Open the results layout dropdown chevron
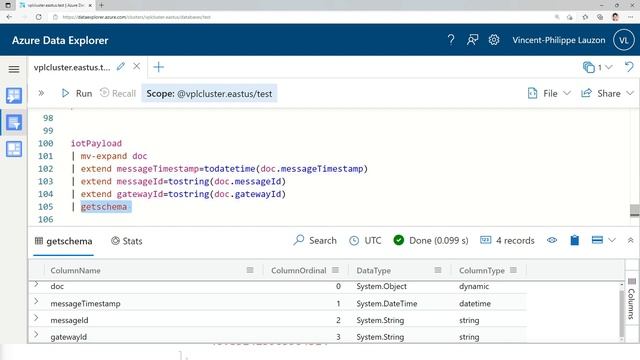The image size is (640, 360). point(612,240)
